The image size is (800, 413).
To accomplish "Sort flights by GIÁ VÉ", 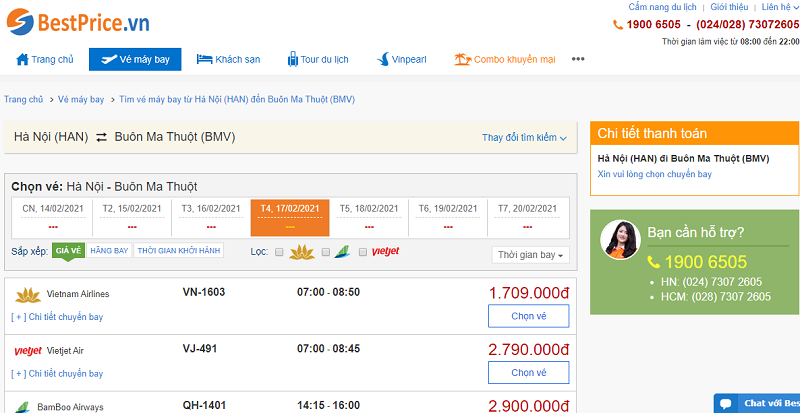I will coord(68,251).
